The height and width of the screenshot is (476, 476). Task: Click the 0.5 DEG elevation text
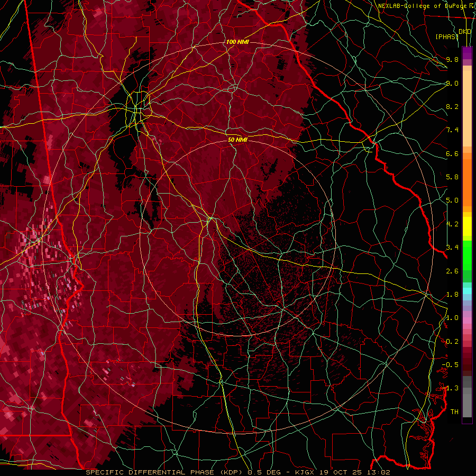263,472
